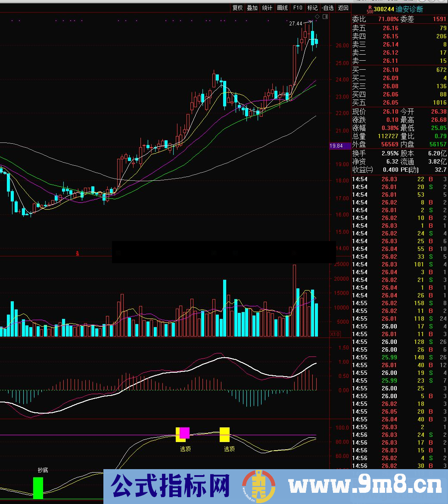This screenshot has height=504, width=448.
Task: Click the magenta 逃顶 signal block
Action: (x=184, y=433)
